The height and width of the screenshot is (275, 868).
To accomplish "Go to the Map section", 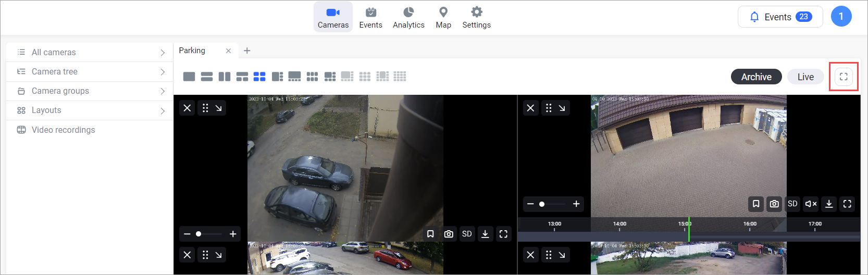I will click(443, 17).
